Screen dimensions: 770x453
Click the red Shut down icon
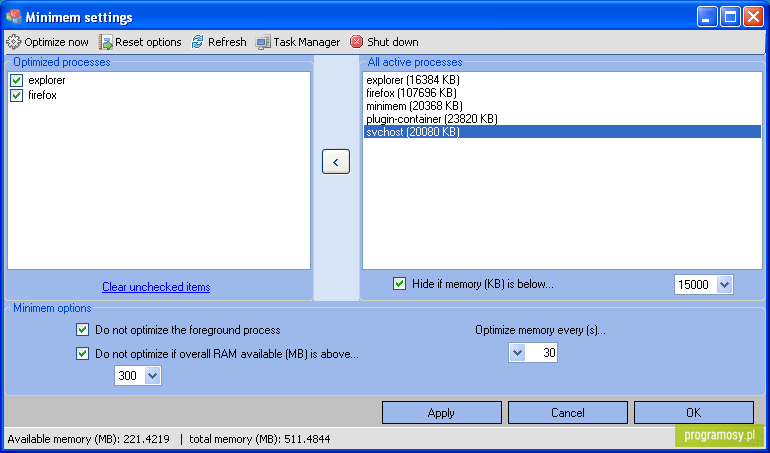point(357,42)
